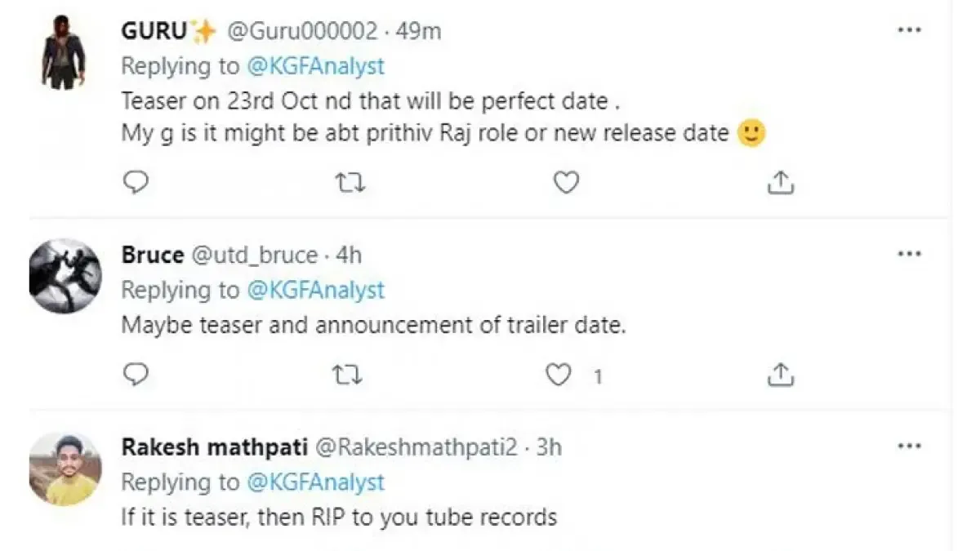
Task: Click the 49m timestamp on GURU's tweet
Action: click(418, 31)
